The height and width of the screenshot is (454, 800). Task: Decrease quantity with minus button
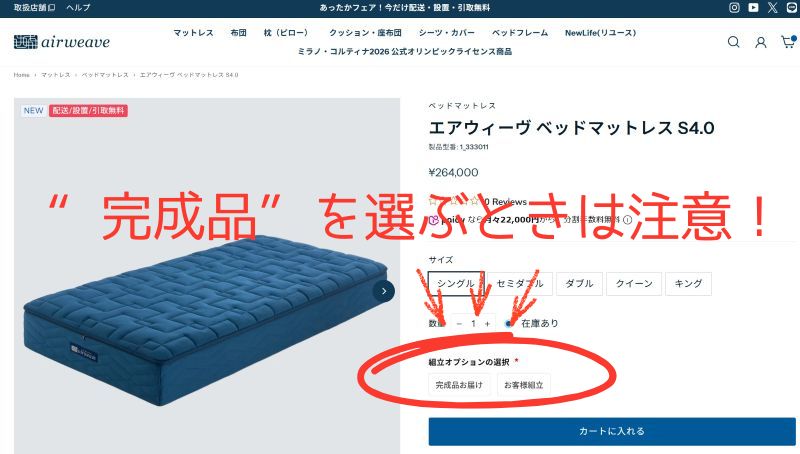[459, 323]
